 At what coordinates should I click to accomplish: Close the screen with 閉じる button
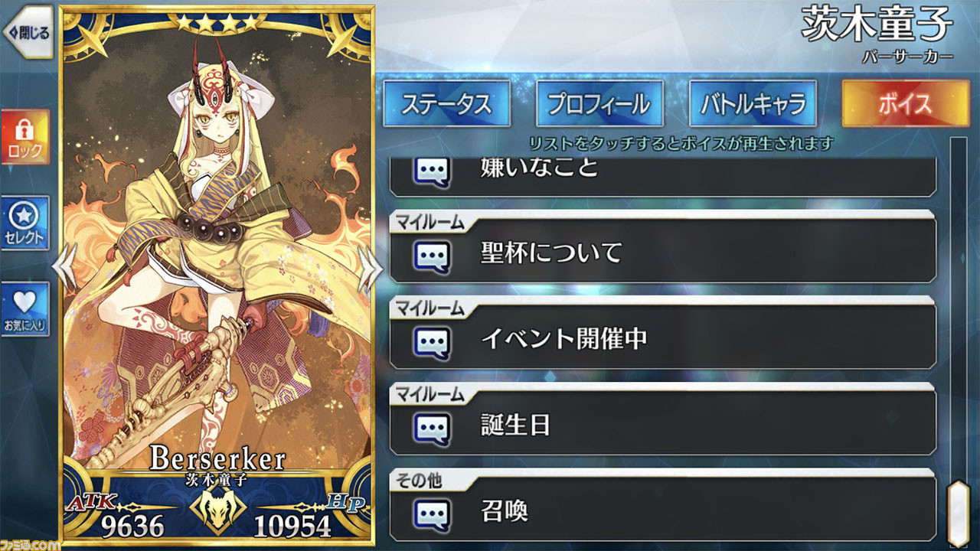(x=27, y=32)
